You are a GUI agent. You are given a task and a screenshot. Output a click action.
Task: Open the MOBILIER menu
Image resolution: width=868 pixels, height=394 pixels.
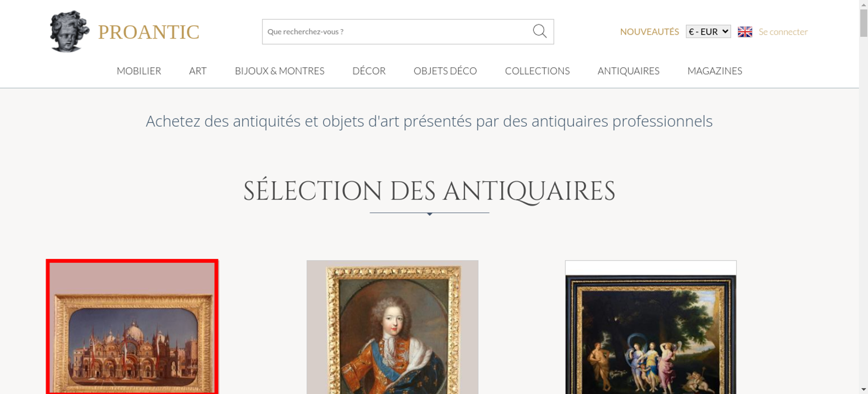(139, 71)
